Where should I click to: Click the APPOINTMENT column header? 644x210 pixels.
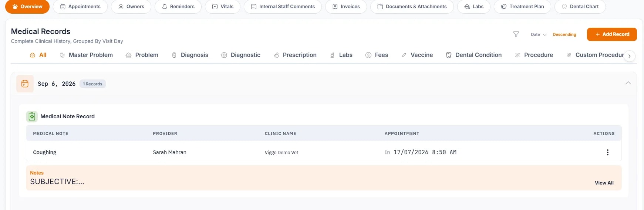tap(402, 133)
